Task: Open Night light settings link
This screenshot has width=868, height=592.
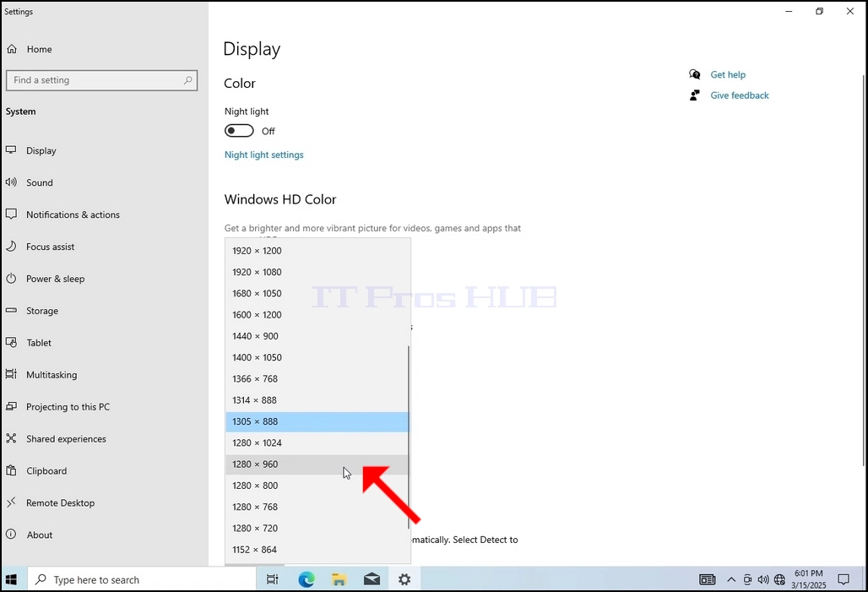Action: click(x=264, y=155)
